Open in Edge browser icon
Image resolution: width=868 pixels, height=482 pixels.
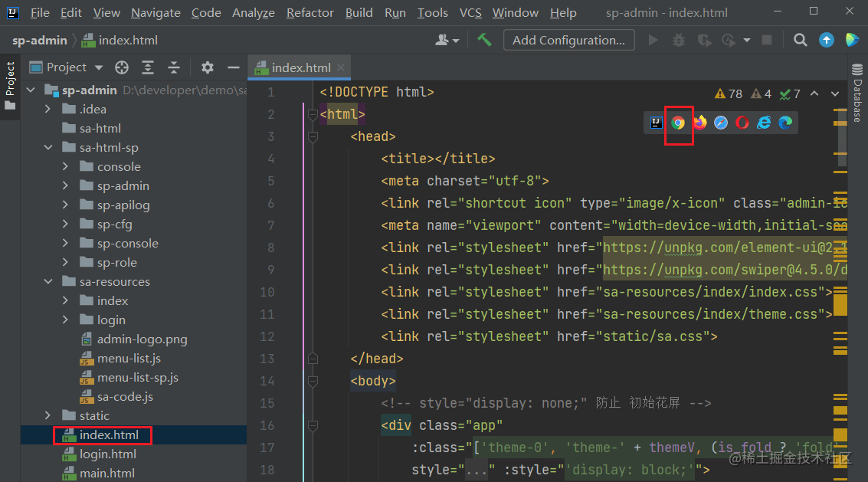point(785,123)
